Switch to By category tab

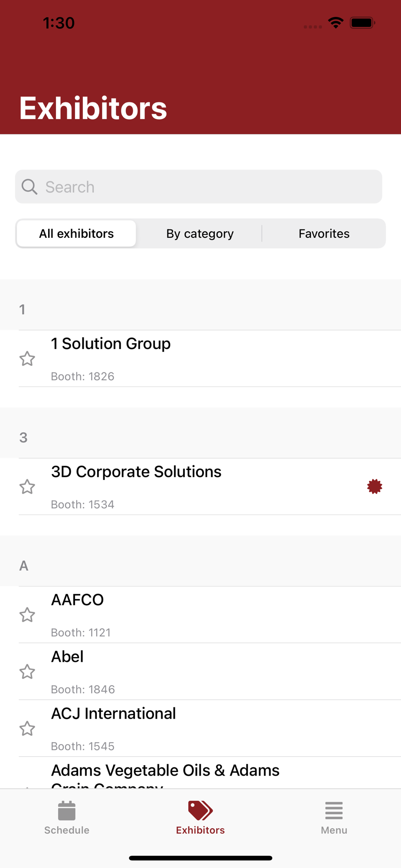pyautogui.click(x=200, y=233)
